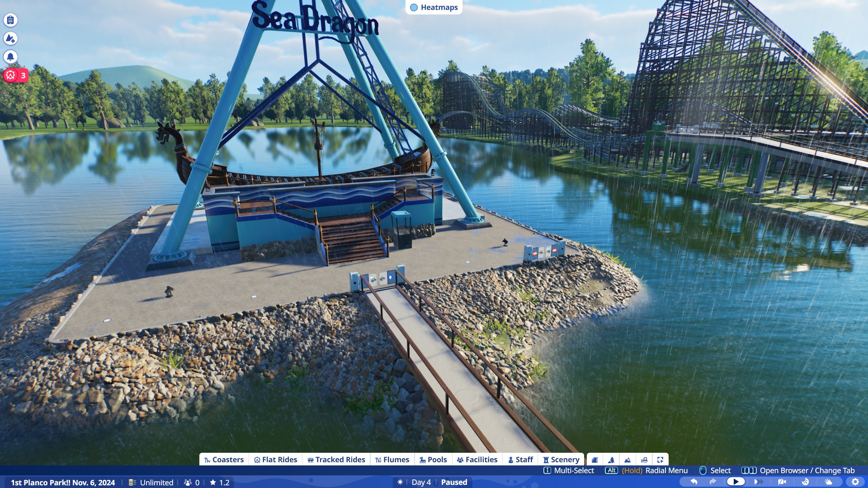
Task: Select the bulldozer demolish tool icon
Action: click(644, 460)
